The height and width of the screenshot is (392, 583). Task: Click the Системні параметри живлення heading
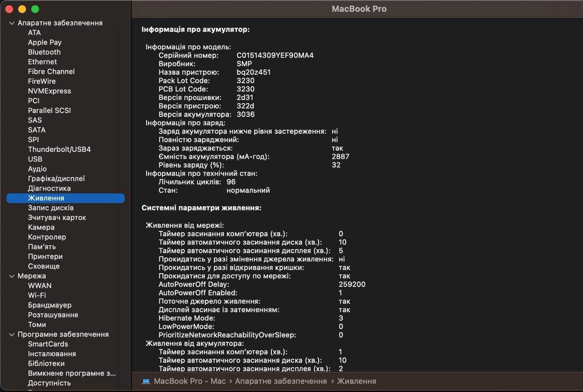(201, 208)
